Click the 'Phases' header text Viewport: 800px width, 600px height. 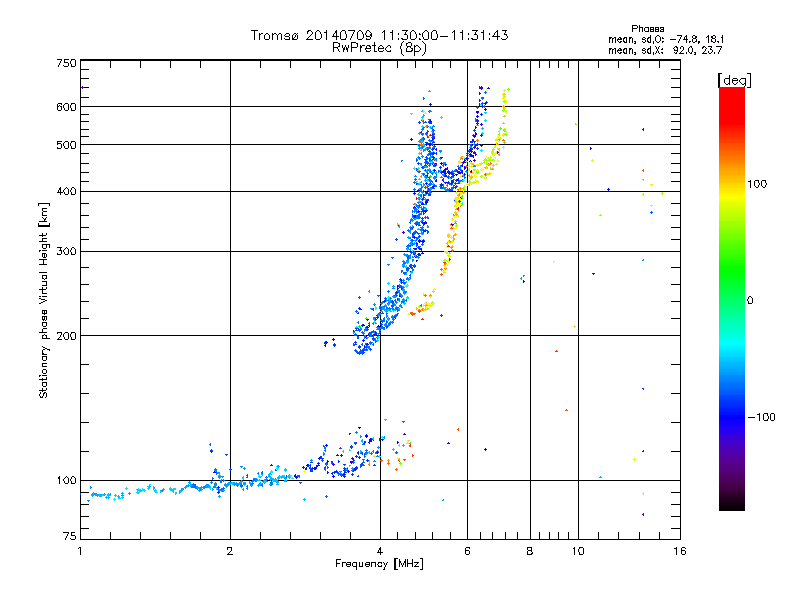click(x=647, y=29)
